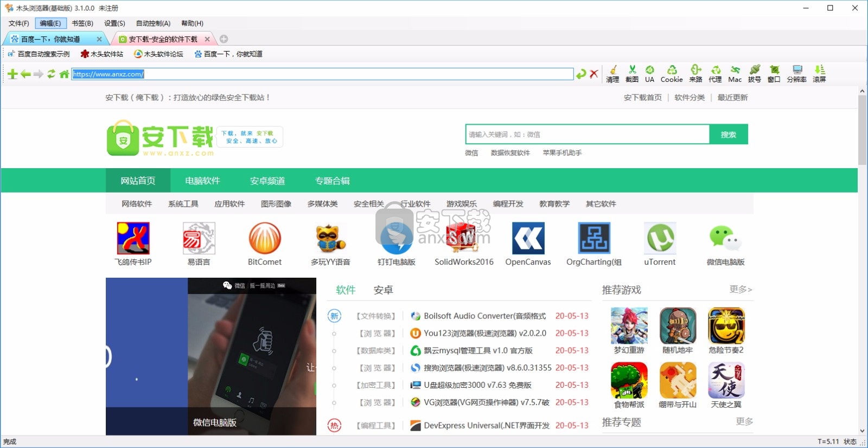Close the 安下载 tab

coord(207,39)
